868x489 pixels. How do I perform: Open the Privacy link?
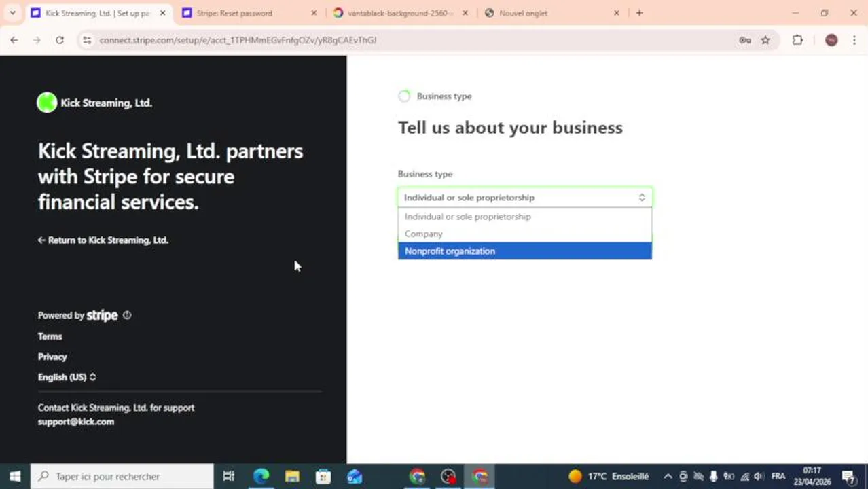coord(52,357)
